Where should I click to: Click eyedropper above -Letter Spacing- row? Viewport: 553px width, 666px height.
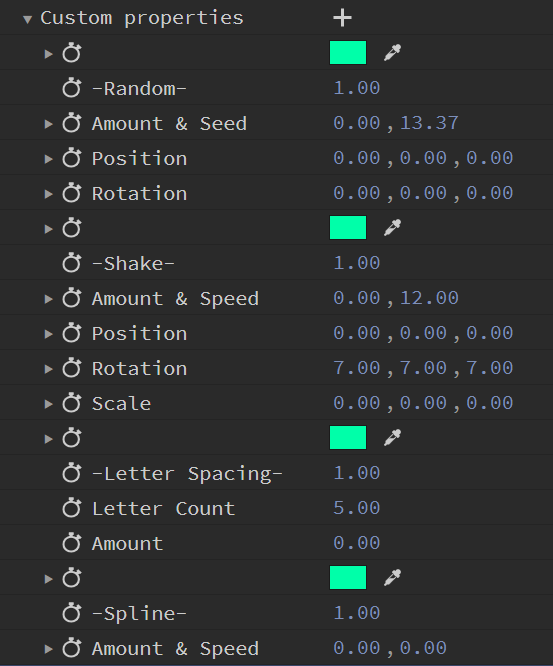392,437
